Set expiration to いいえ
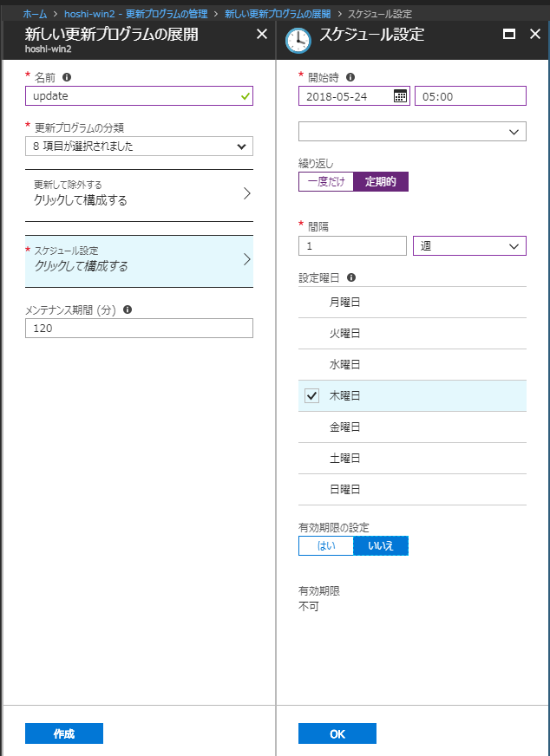 click(381, 546)
